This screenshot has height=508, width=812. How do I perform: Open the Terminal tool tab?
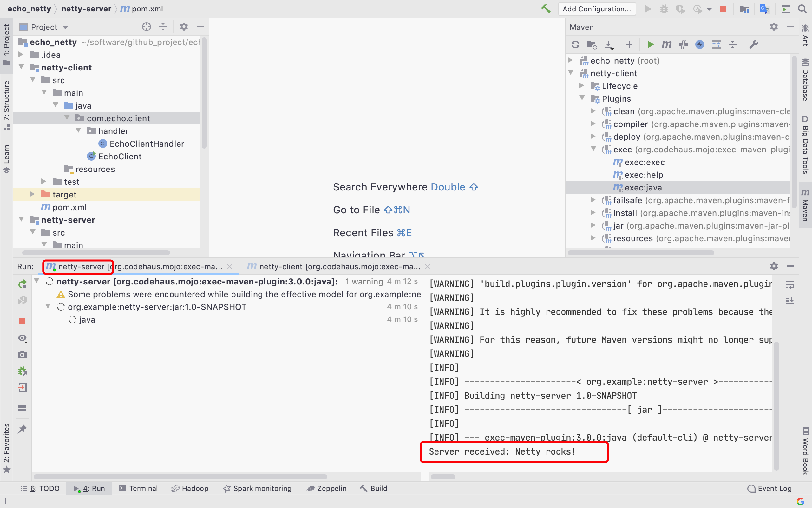pos(138,488)
